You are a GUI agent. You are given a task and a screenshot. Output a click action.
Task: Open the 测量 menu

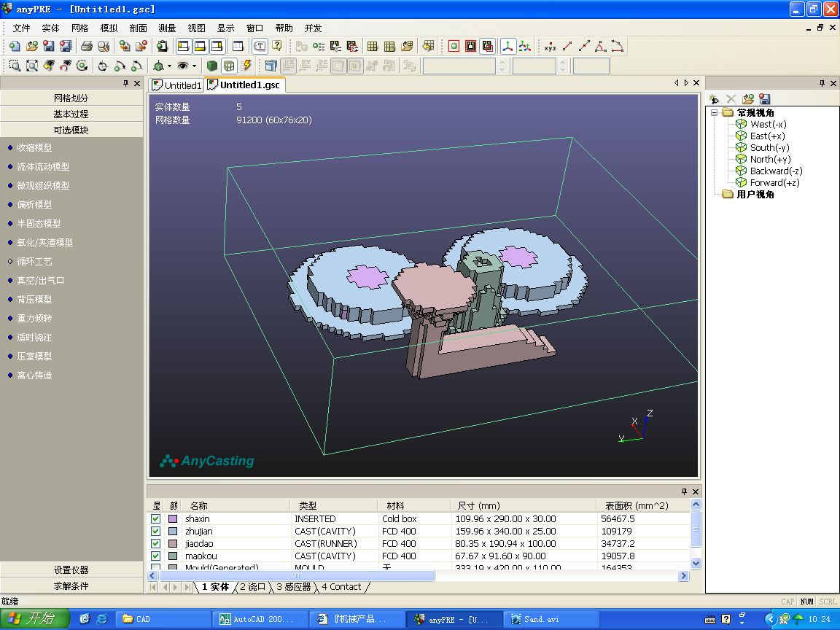[167, 28]
